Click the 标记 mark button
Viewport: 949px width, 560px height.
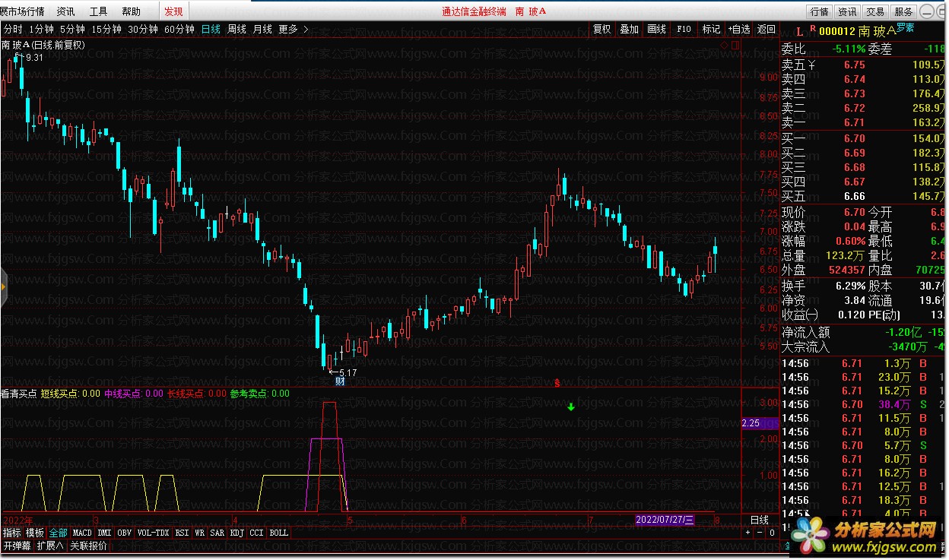click(711, 29)
